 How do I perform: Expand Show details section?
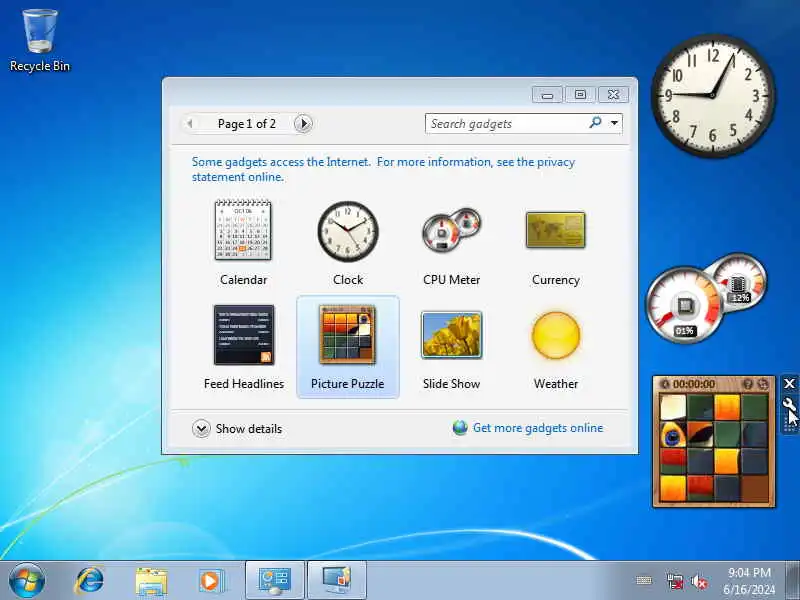[x=237, y=429]
